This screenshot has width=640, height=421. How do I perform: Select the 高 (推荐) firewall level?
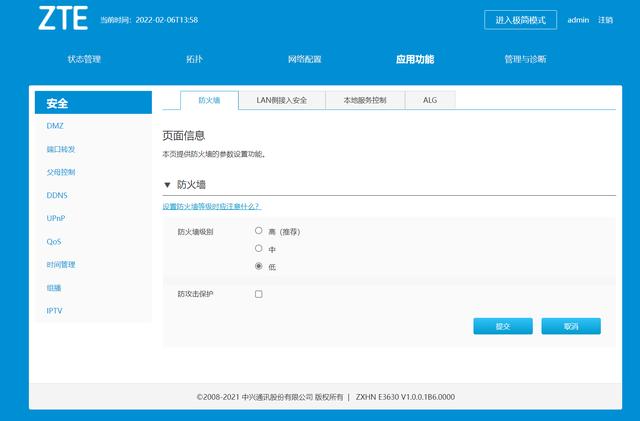coord(259,231)
